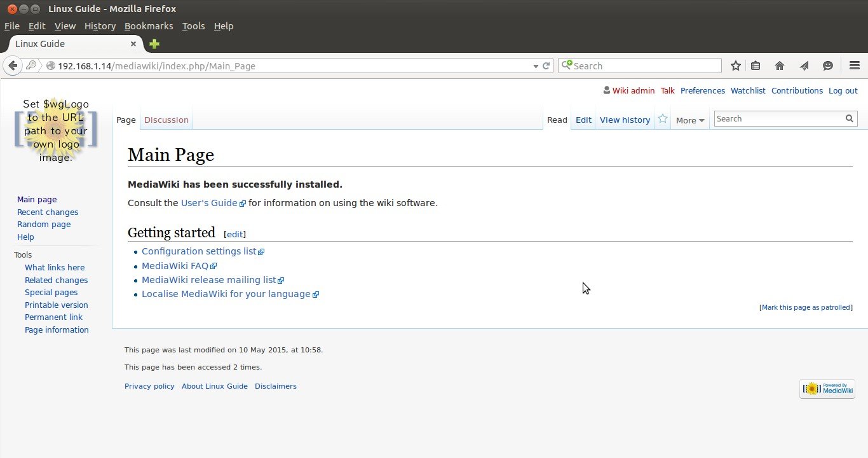
Task: Switch to the Discussion tab
Action: pyautogui.click(x=166, y=120)
